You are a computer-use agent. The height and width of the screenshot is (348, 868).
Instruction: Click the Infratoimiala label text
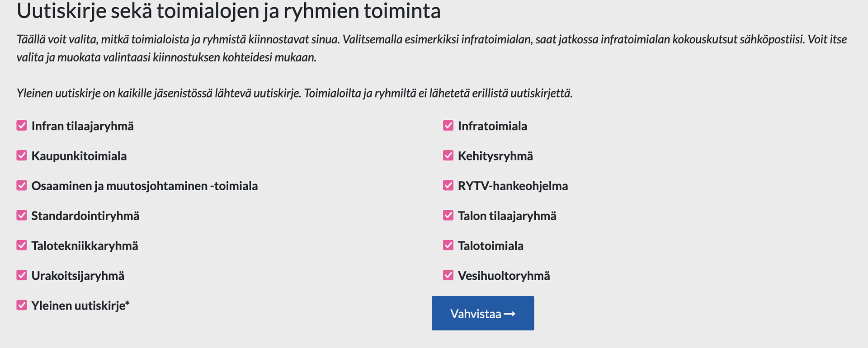(x=492, y=126)
